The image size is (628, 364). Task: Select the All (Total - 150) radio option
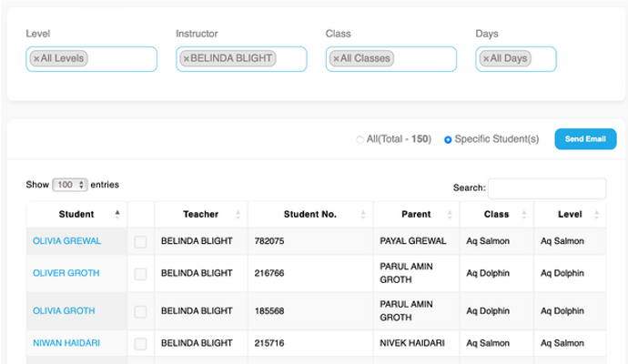tap(360, 139)
